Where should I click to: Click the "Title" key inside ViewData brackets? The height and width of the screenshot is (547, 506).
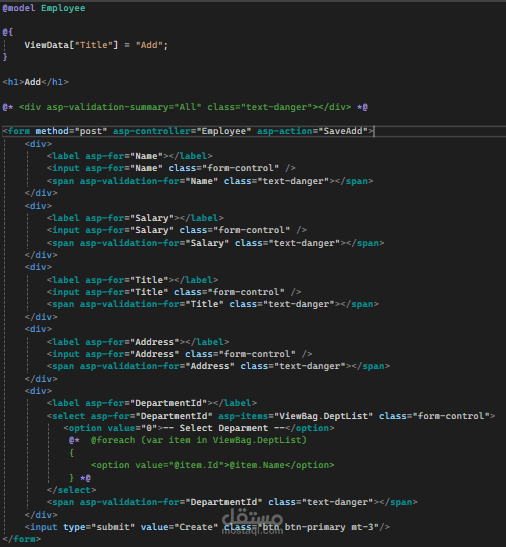click(x=94, y=45)
